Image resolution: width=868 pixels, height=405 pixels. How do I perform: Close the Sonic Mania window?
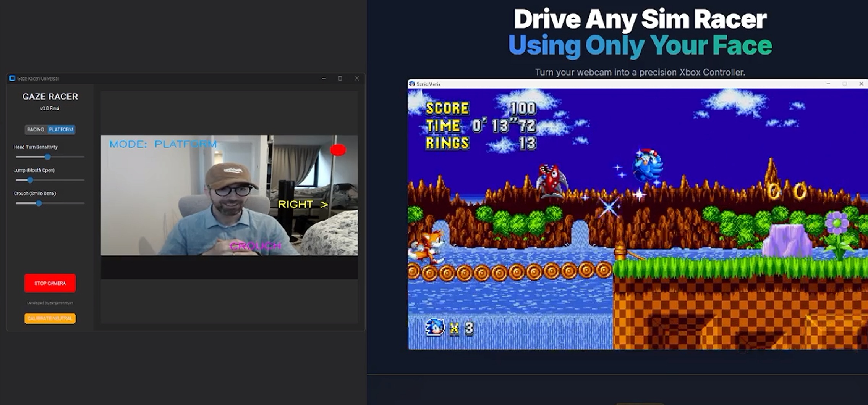[861, 84]
